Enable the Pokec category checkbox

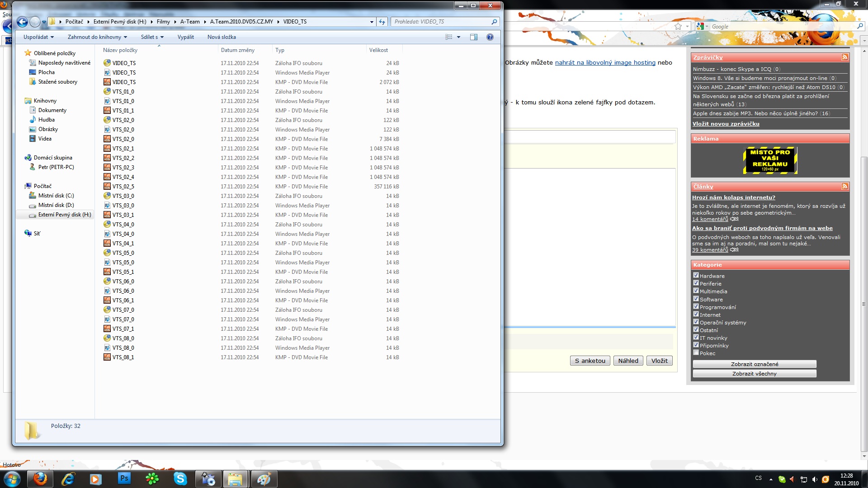[696, 352]
